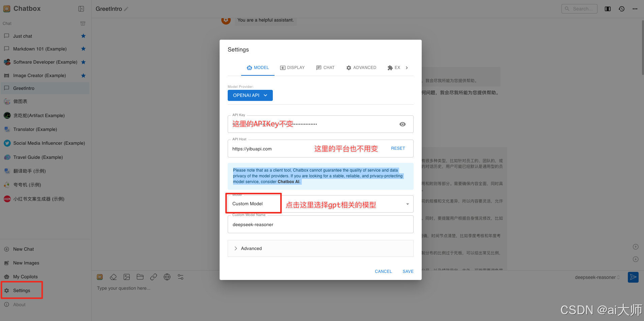Image resolution: width=644 pixels, height=321 pixels.
Task: Follow the Chatbox AI link
Action: [288, 182]
